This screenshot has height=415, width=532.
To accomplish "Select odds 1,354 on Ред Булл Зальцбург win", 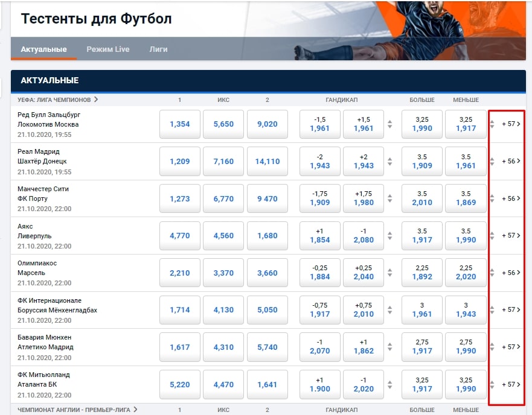I will click(x=179, y=124).
